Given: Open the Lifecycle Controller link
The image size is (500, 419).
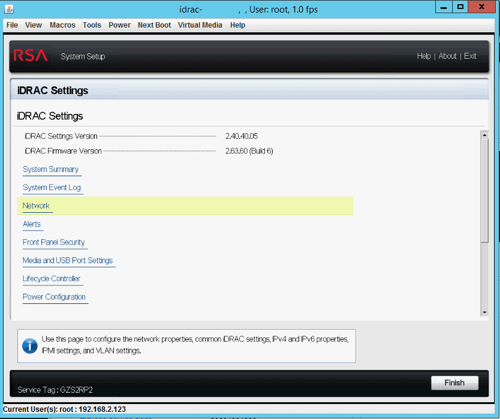Looking at the screenshot, I should coord(51,279).
